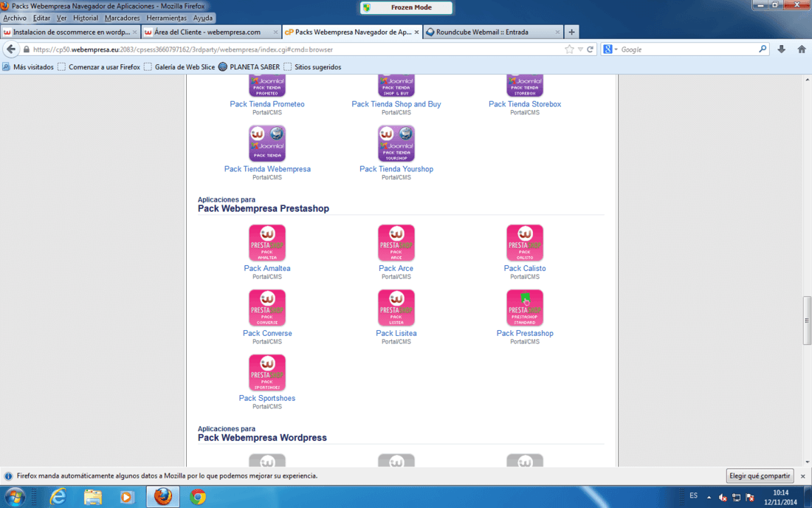Image resolution: width=812 pixels, height=508 pixels.
Task: Launch Windows Media Player from the taskbar
Action: (x=127, y=497)
